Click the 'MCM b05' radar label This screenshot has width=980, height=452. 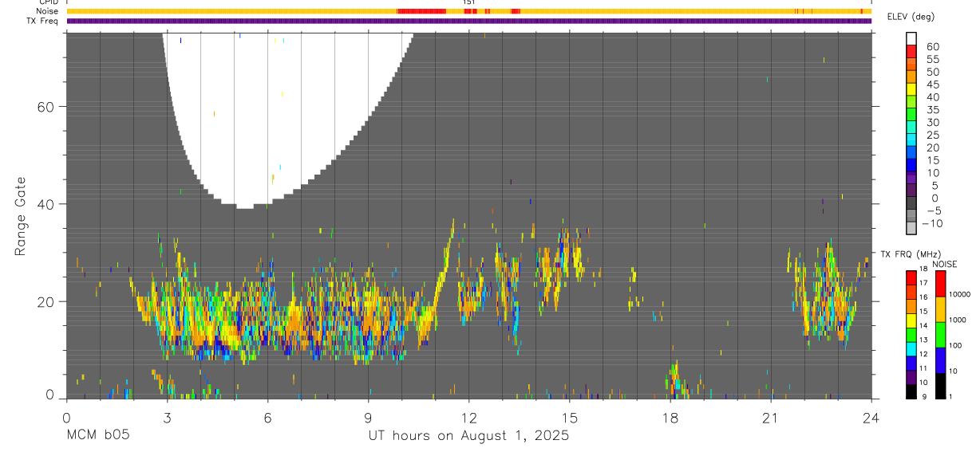[x=98, y=436]
